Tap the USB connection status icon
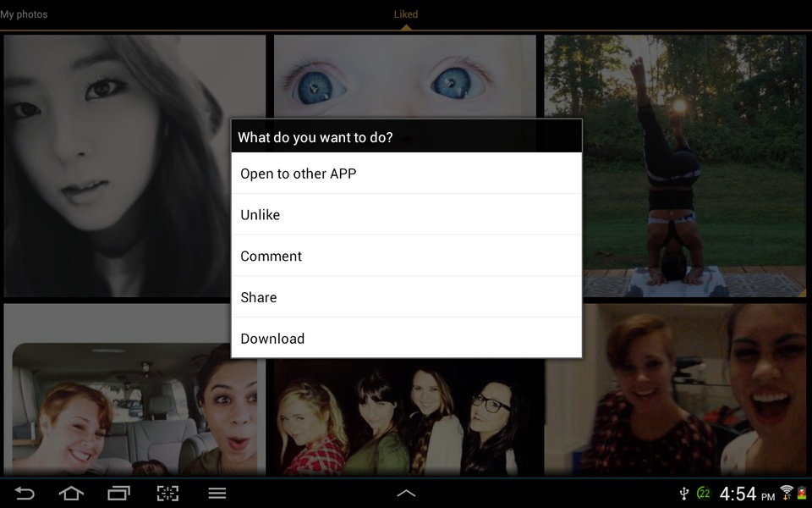Viewport: 812px width, 508px height. [684, 493]
